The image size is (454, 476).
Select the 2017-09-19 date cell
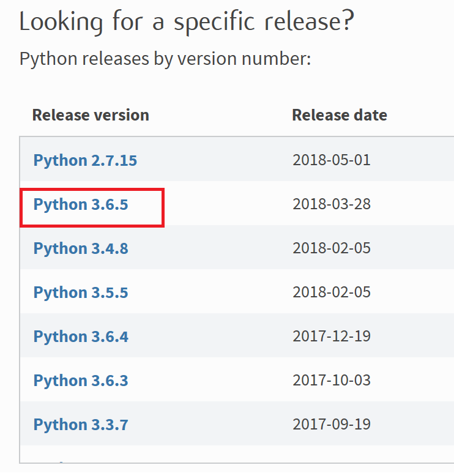click(332, 425)
